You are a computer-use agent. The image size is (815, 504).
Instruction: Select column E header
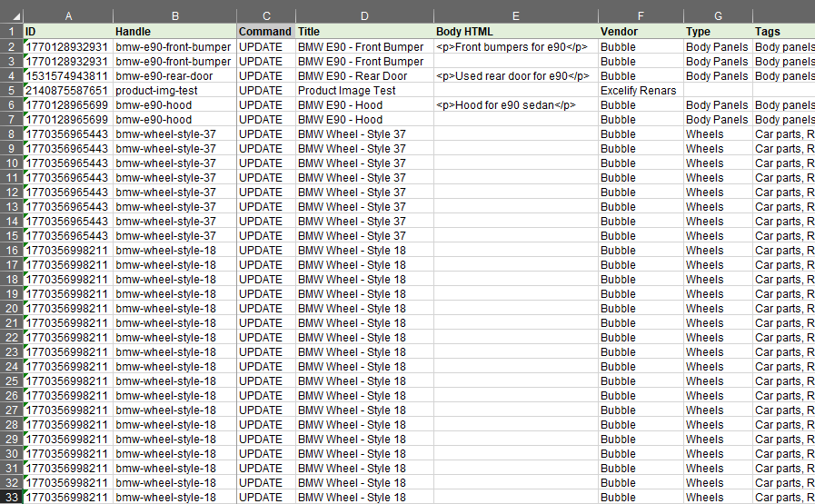(x=515, y=16)
